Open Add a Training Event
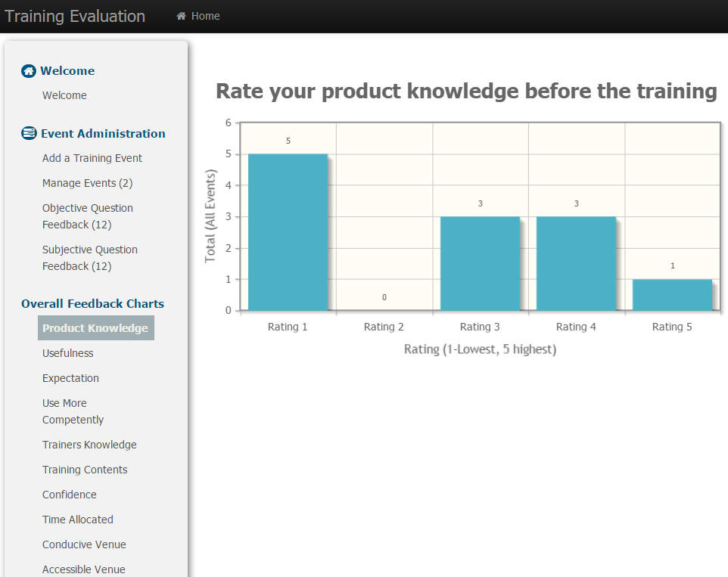Screen dimensions: 728x577 point(92,158)
